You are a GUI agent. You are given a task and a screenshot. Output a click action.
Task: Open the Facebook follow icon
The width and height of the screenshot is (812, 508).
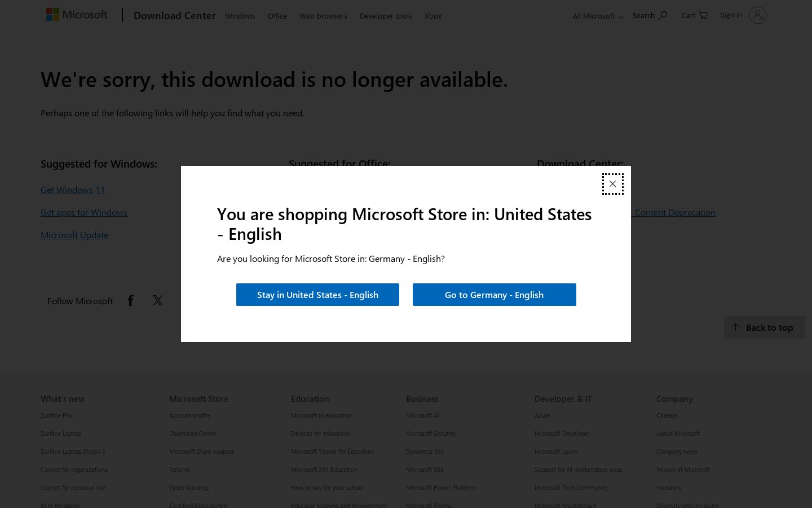coord(131,300)
